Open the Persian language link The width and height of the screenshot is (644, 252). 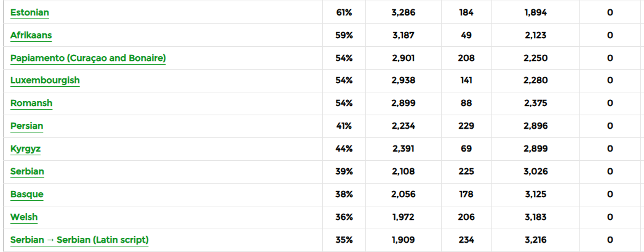tap(26, 126)
